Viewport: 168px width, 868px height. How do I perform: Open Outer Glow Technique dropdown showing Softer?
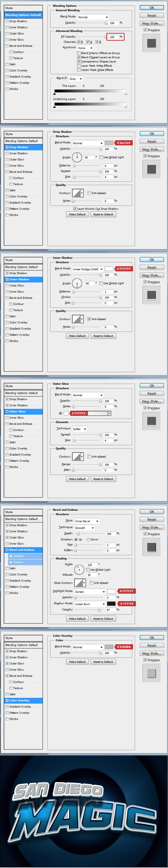[x=80, y=429]
